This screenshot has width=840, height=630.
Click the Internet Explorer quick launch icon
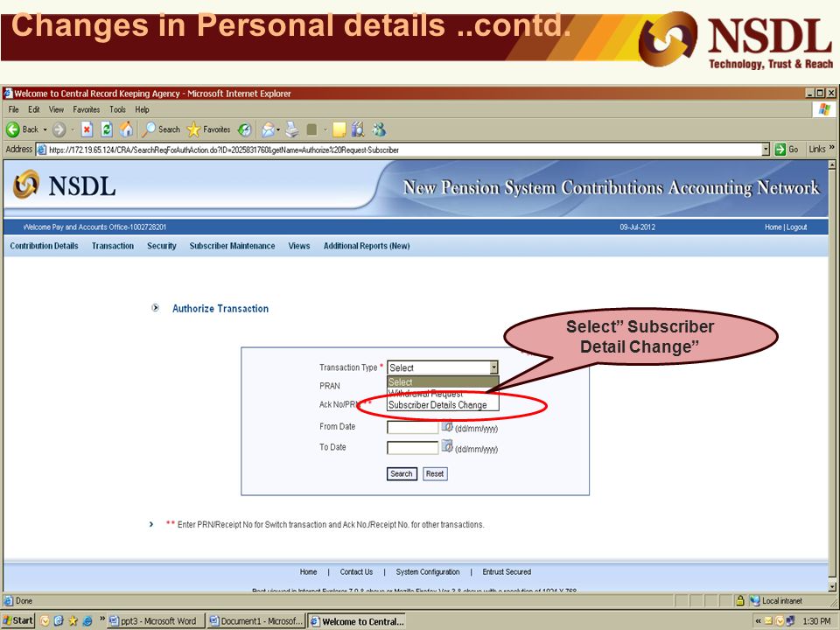point(87,621)
